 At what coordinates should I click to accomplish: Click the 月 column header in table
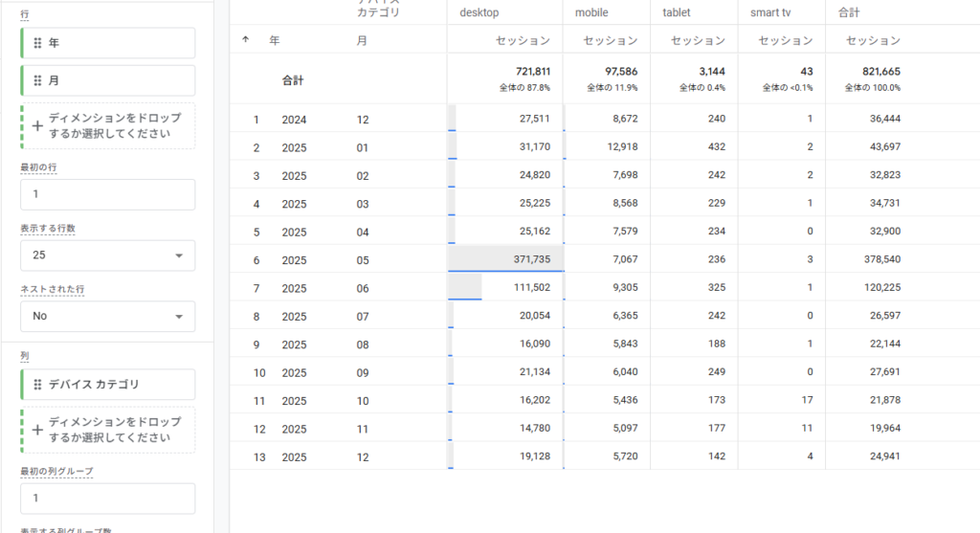(361, 40)
